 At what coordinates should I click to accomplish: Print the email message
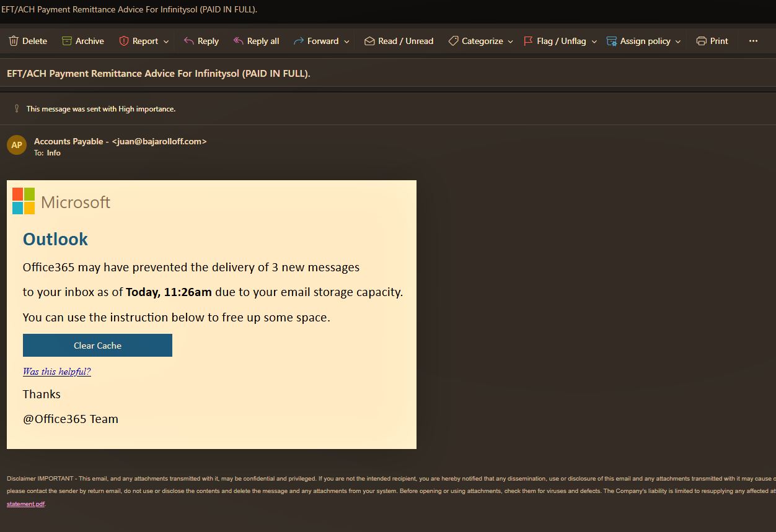click(x=712, y=41)
